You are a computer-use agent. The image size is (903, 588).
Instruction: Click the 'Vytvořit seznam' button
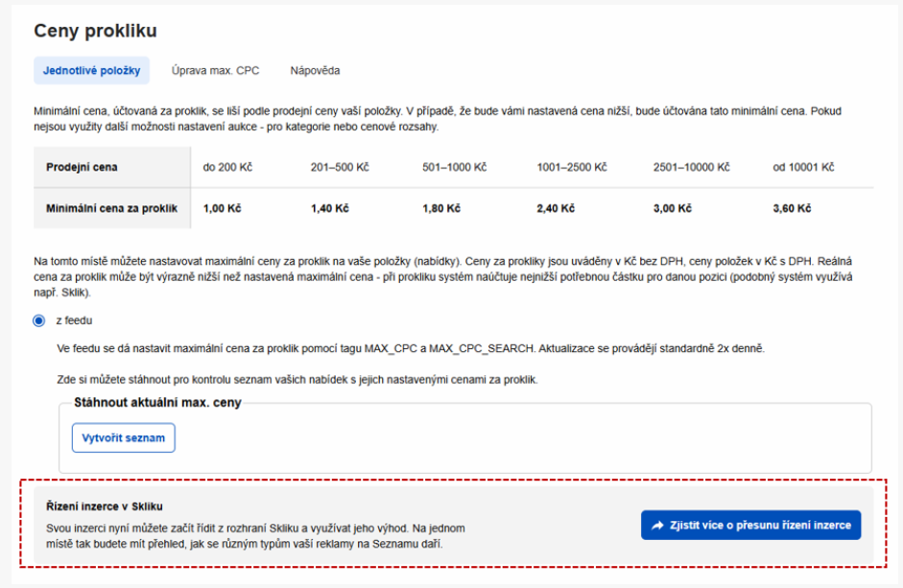pyautogui.click(x=123, y=438)
